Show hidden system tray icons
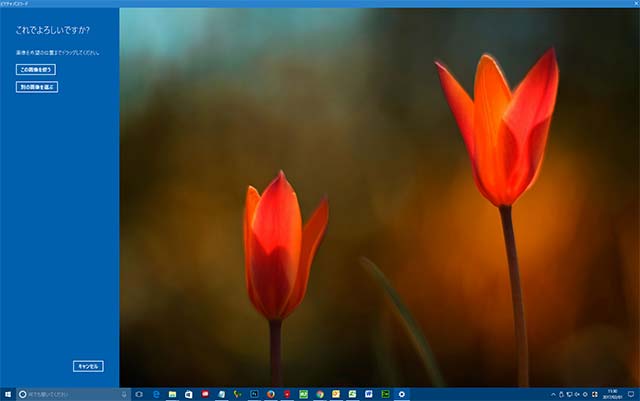The image size is (640, 401). [x=553, y=394]
